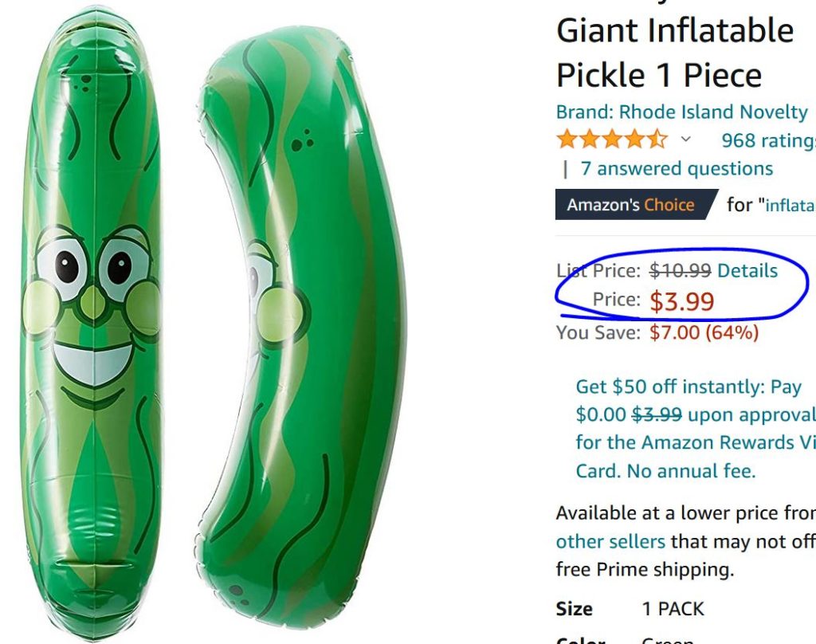Image resolution: width=816 pixels, height=644 pixels.
Task: Click the "1 PACK" size value
Action: 672,608
